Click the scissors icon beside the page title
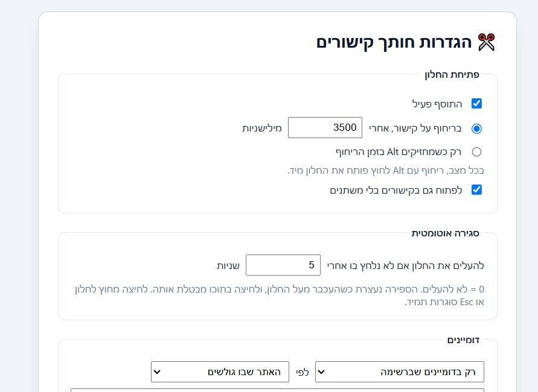This screenshot has width=538, height=392. point(487,42)
